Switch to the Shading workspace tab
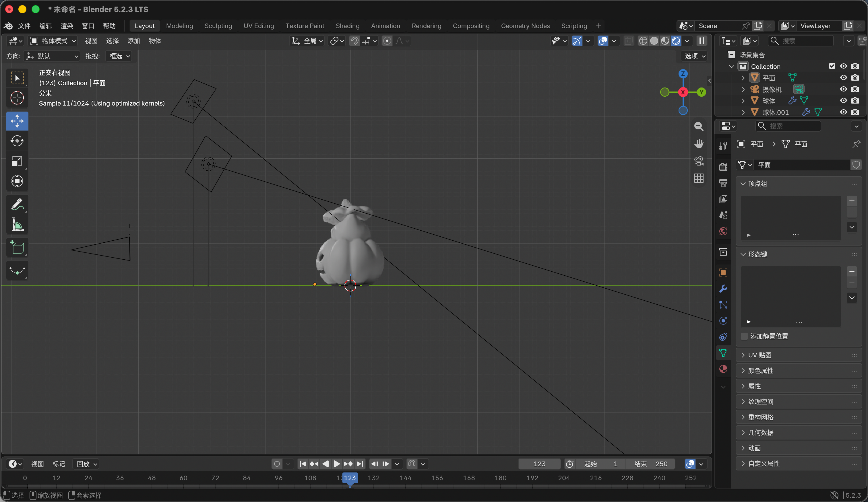This screenshot has width=868, height=502. click(347, 26)
